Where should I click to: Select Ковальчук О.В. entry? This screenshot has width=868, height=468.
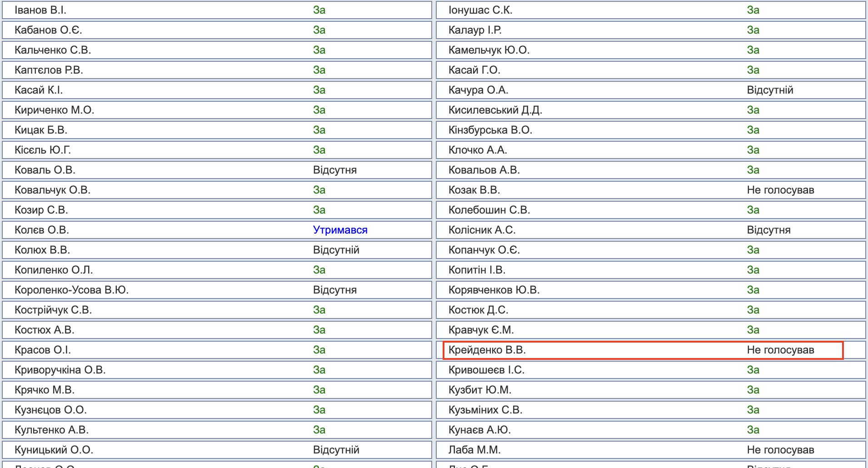click(x=217, y=190)
